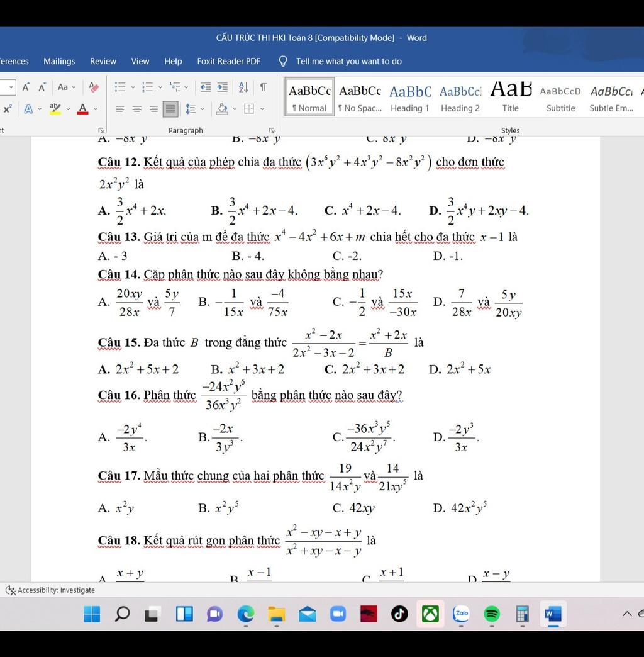The width and height of the screenshot is (644, 657).
Task: Apply the Subtitle style
Action: coord(561,97)
